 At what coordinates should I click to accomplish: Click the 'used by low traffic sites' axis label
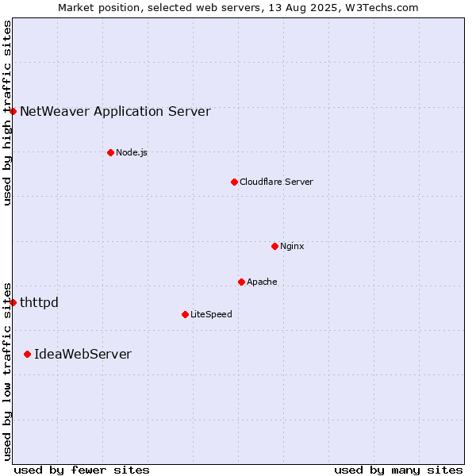point(7,372)
